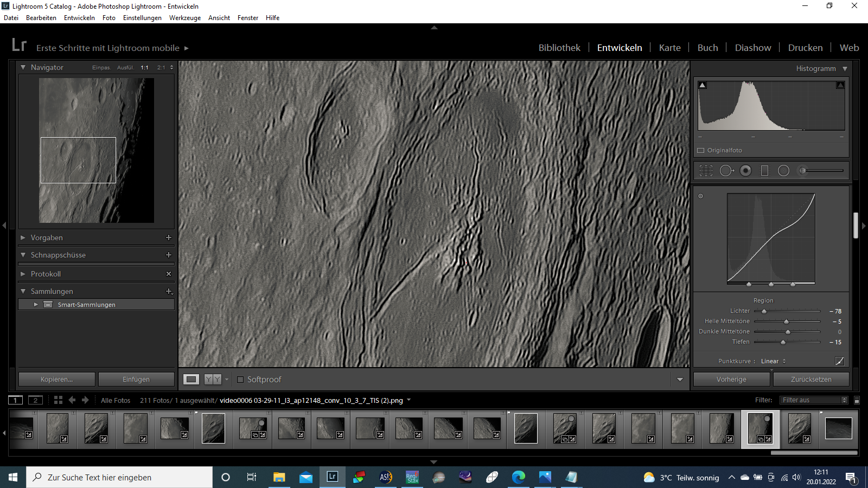The image size is (868, 488).
Task: Open RegiStax from the taskbar
Action: click(412, 477)
